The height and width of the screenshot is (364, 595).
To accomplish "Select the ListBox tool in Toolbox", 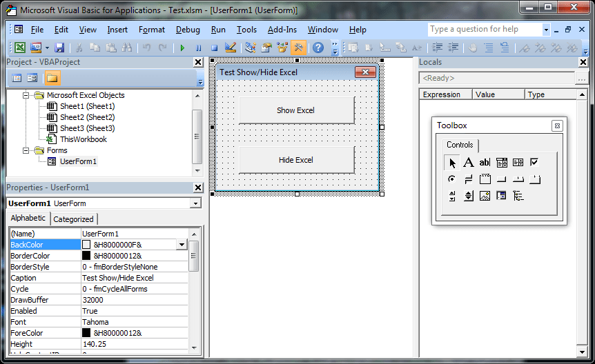I will point(518,162).
